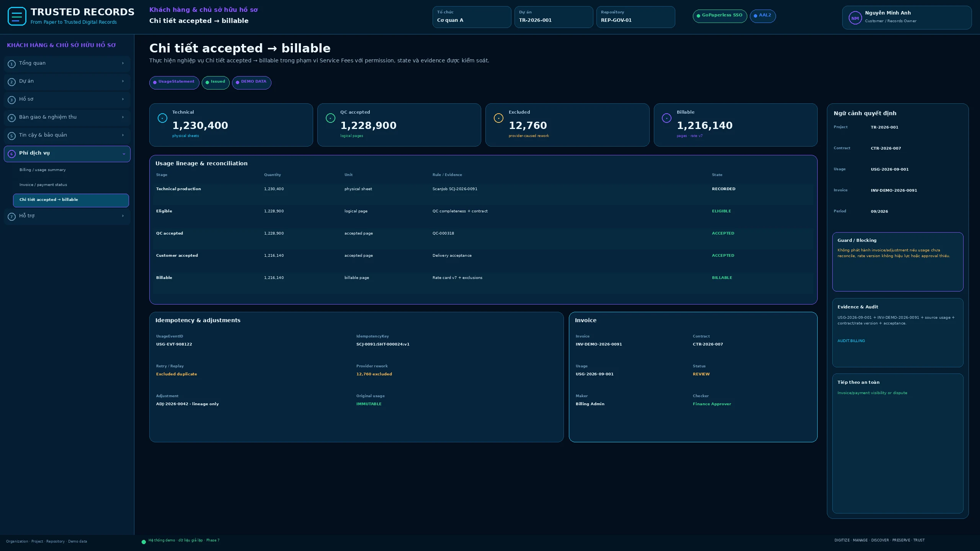The image size is (980, 551).
Task: Click ADJ-2026-0042 · lineage only value
Action: (x=188, y=404)
